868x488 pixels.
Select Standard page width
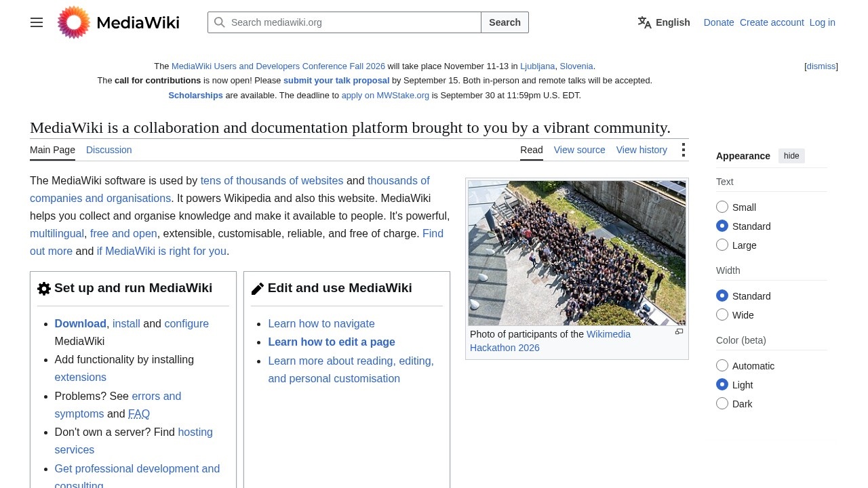722,296
